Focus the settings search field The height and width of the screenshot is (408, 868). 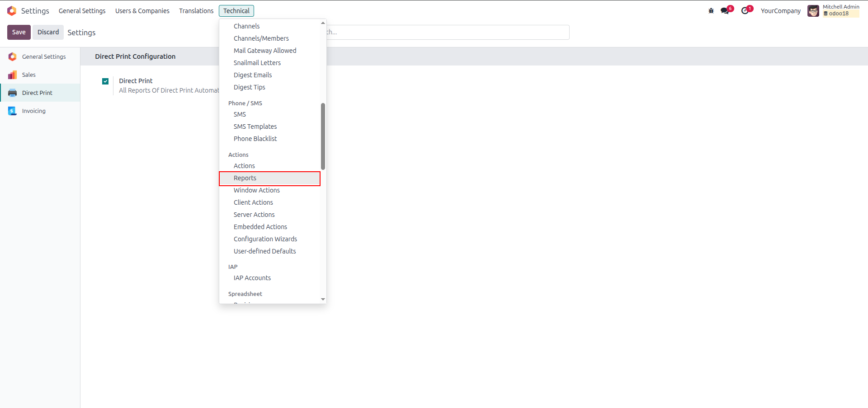coord(448,32)
